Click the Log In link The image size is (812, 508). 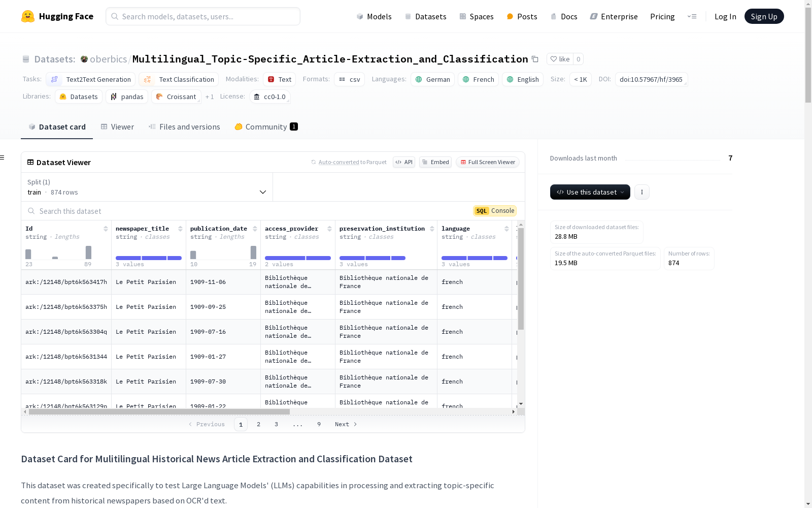pyautogui.click(x=725, y=16)
